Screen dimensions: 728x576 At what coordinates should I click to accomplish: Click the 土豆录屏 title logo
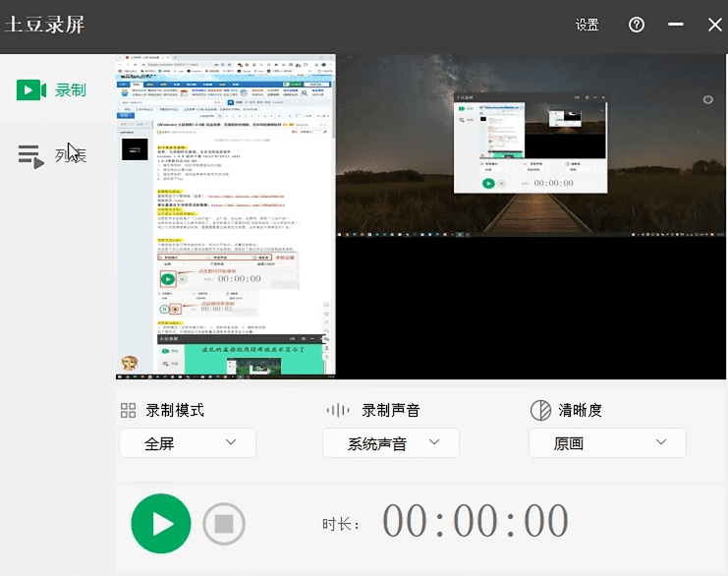pyautogui.click(x=44, y=26)
